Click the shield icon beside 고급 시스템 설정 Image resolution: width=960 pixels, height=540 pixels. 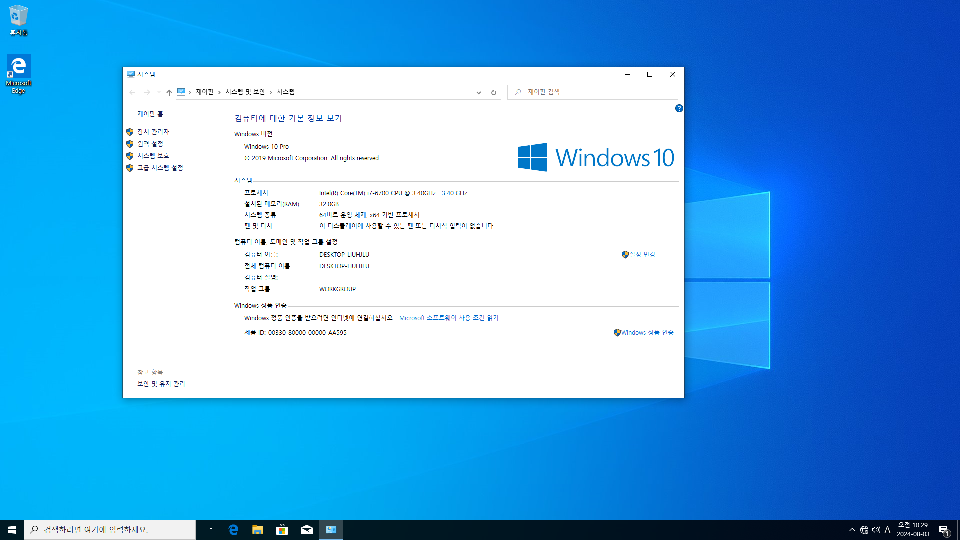(130, 168)
